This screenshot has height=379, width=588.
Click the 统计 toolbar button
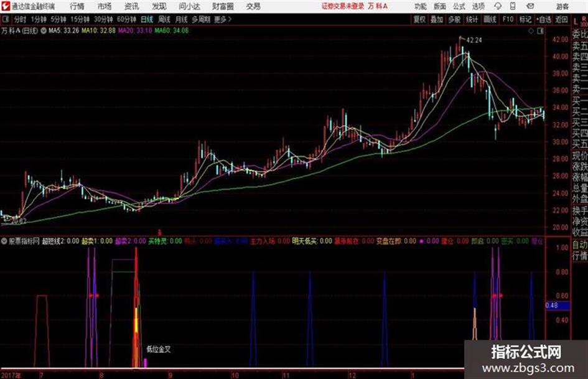coord(472,19)
